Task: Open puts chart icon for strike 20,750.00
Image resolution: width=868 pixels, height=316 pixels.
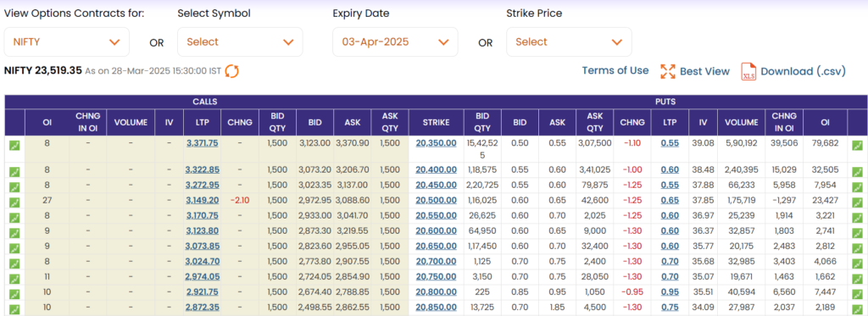Action: click(x=857, y=279)
